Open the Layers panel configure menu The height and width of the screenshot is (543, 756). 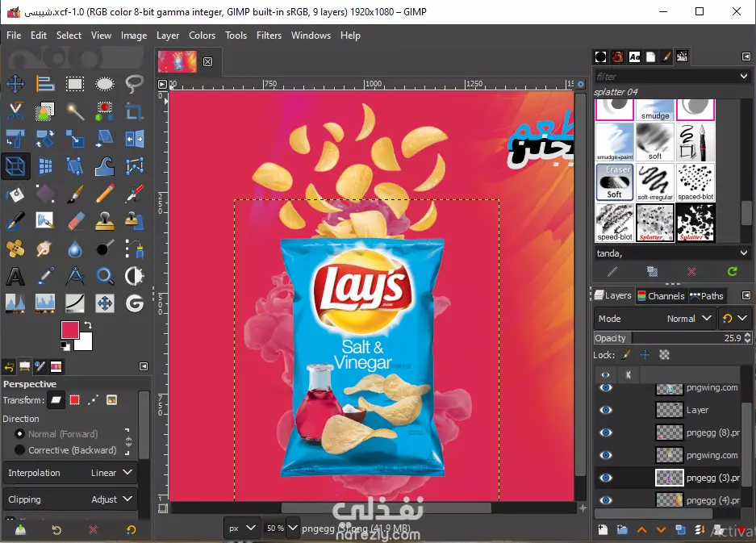click(746, 295)
